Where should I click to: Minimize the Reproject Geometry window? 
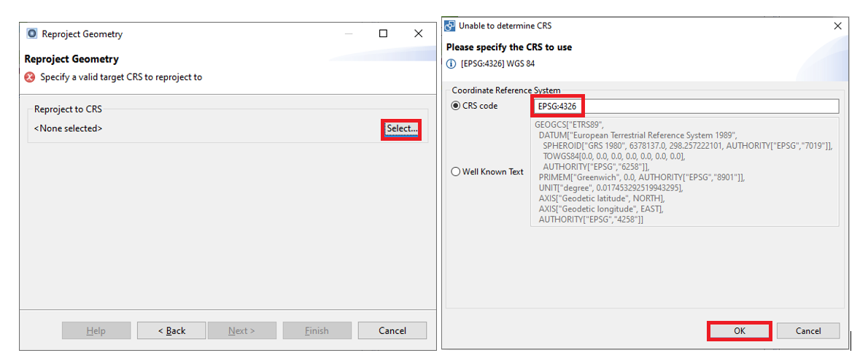[349, 34]
